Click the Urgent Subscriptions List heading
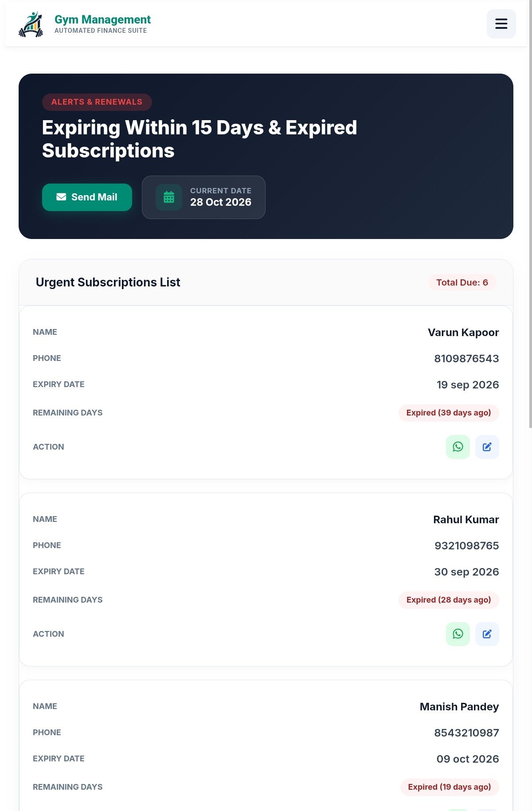The image size is (532, 811). coord(108,282)
